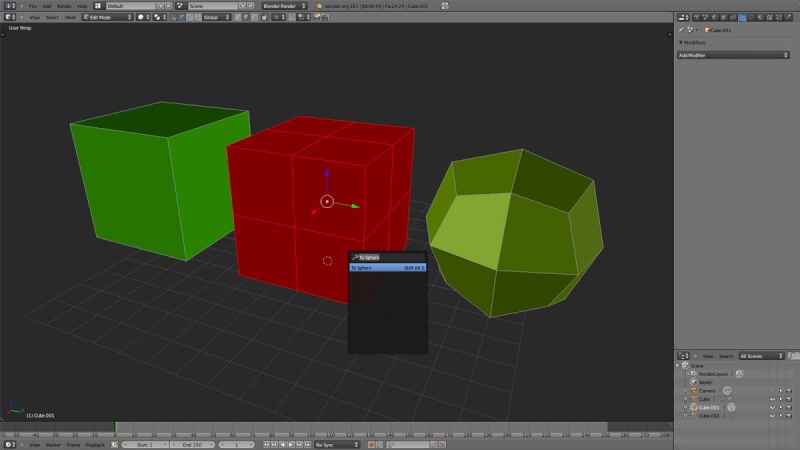Open the Blender Render engine dropdown

pyautogui.click(x=285, y=6)
